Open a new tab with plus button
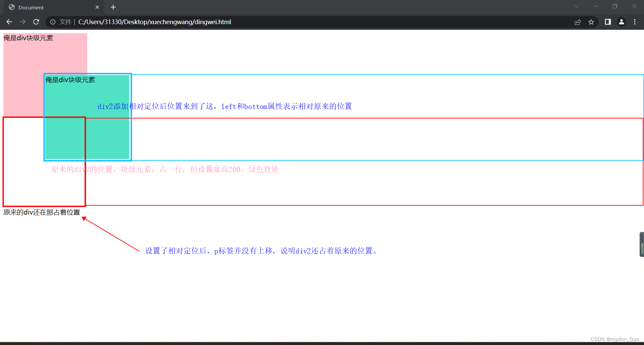The image size is (644, 345). (x=113, y=7)
